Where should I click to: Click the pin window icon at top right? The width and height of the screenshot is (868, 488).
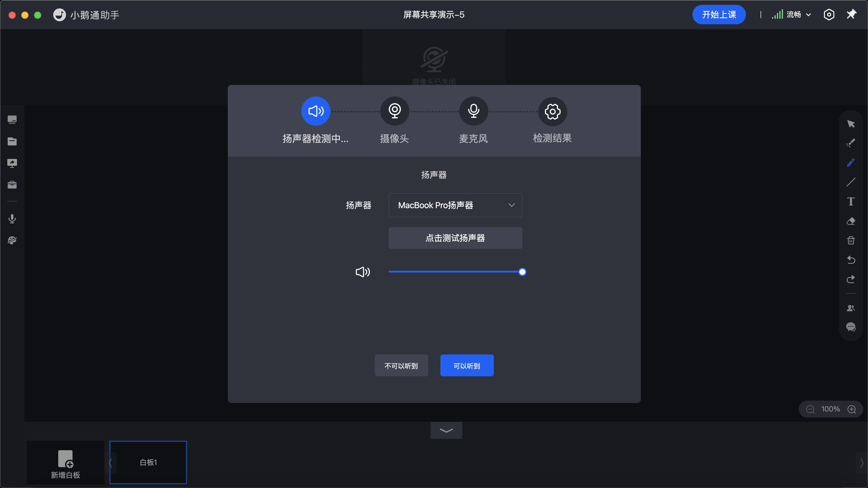(851, 15)
